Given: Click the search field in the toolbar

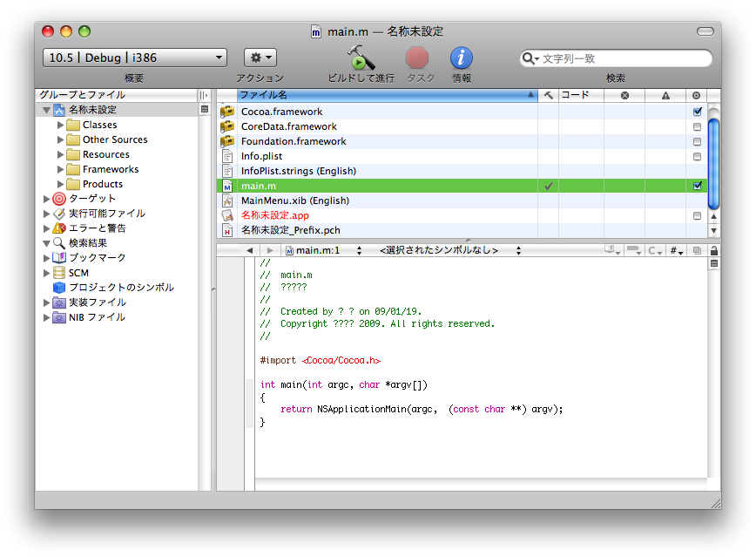Looking at the screenshot, I should (x=620, y=58).
